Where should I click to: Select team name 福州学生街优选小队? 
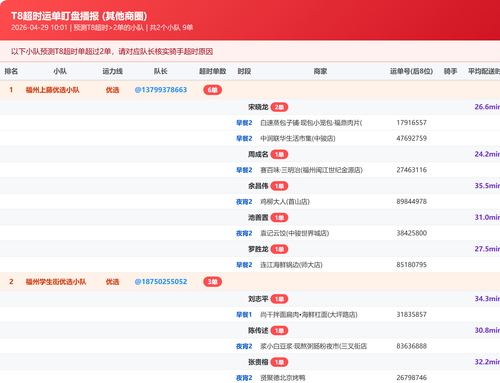[x=56, y=282]
